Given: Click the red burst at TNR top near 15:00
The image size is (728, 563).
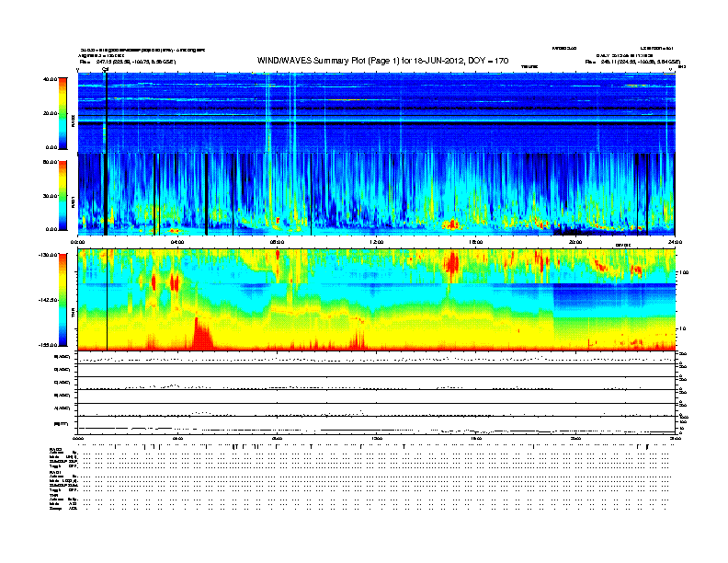Looking at the screenshot, I should point(450,263).
